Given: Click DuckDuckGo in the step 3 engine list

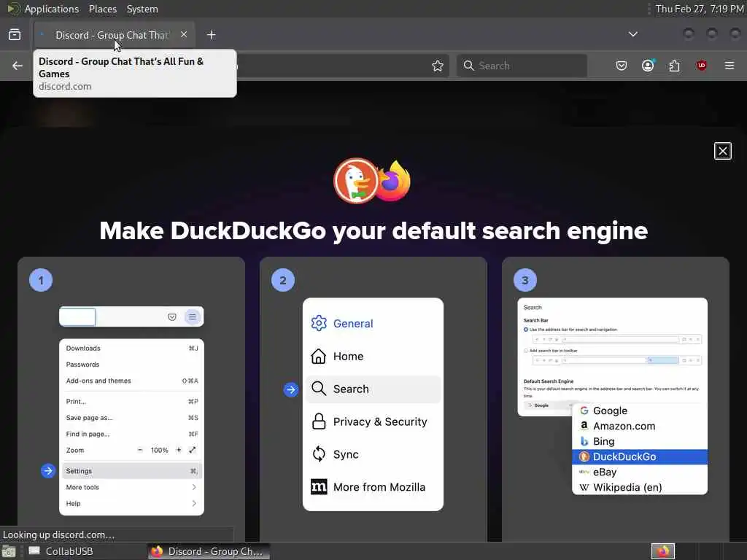Looking at the screenshot, I should (640, 456).
